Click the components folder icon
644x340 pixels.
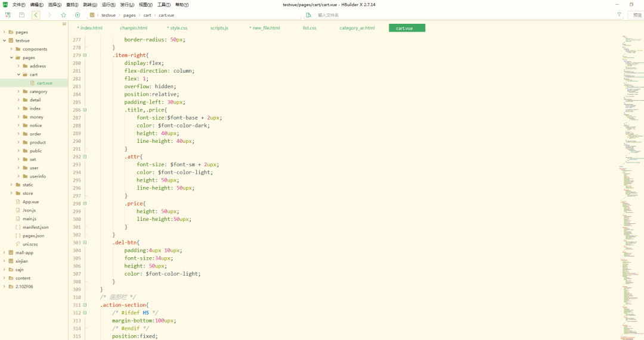(18, 49)
